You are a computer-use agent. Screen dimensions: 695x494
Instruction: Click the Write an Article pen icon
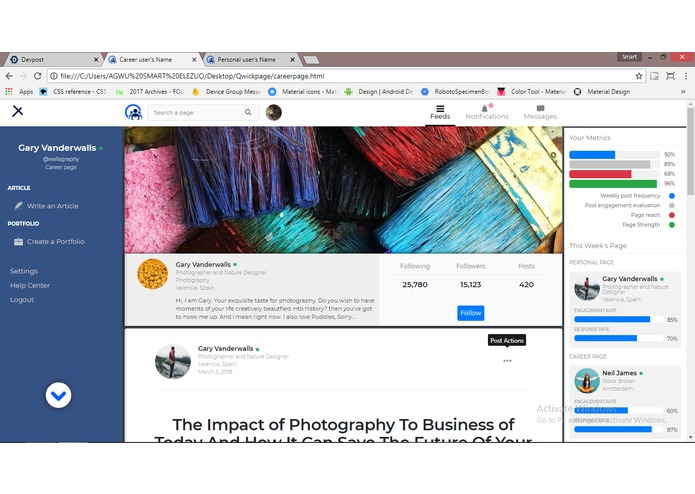point(18,206)
